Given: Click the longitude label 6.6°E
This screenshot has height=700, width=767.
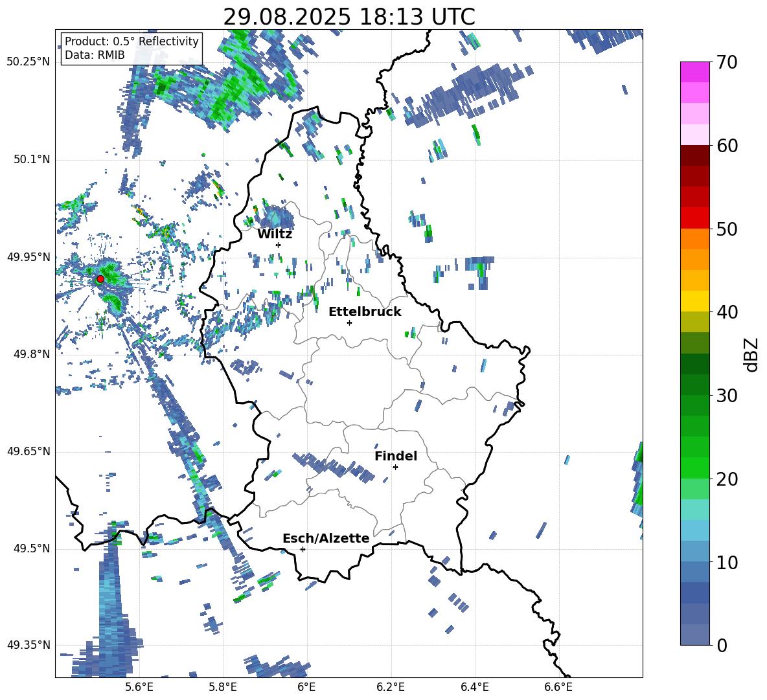Looking at the screenshot, I should [558, 687].
